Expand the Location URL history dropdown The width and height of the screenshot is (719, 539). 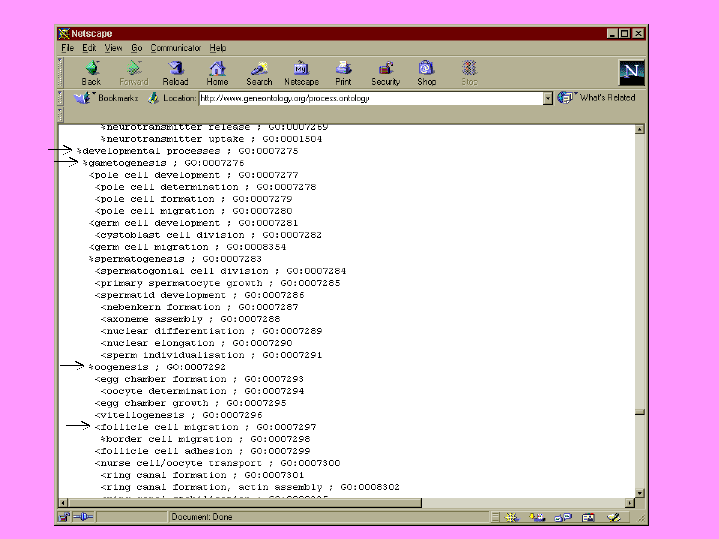click(548, 98)
